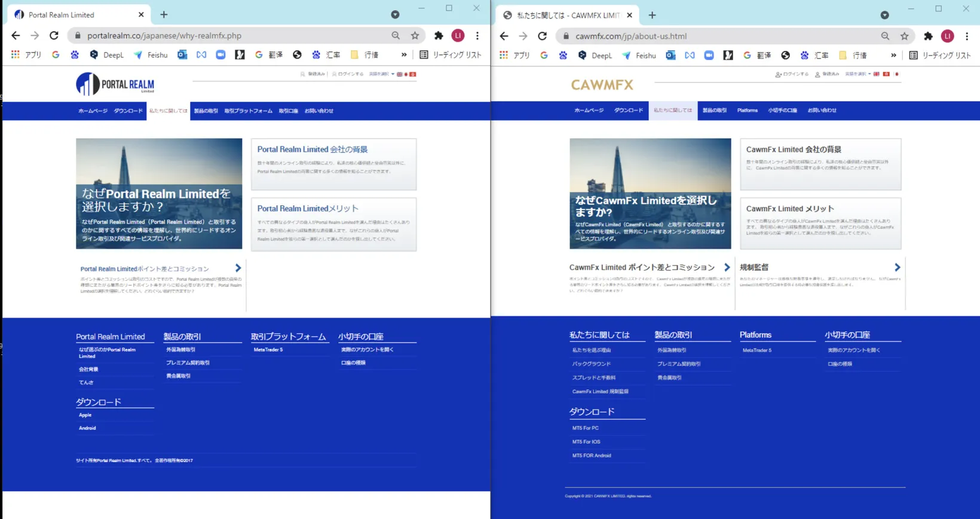Select the British flag on CAWMFX site
This screenshot has height=519, width=980.
coord(876,74)
